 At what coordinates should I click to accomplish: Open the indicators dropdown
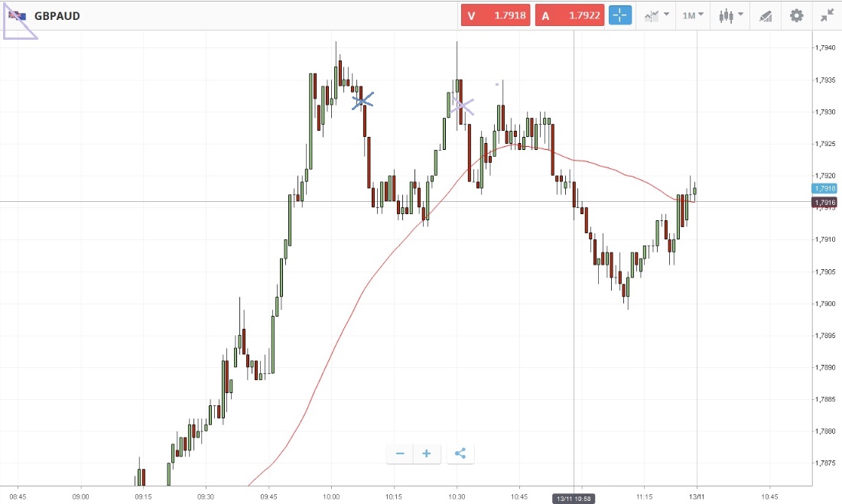[x=656, y=15]
